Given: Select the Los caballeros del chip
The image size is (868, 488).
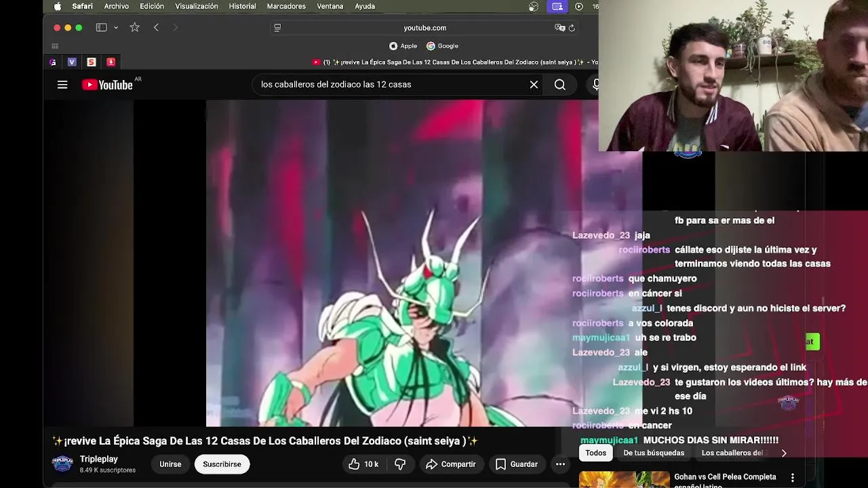Looking at the screenshot, I should 732,453.
